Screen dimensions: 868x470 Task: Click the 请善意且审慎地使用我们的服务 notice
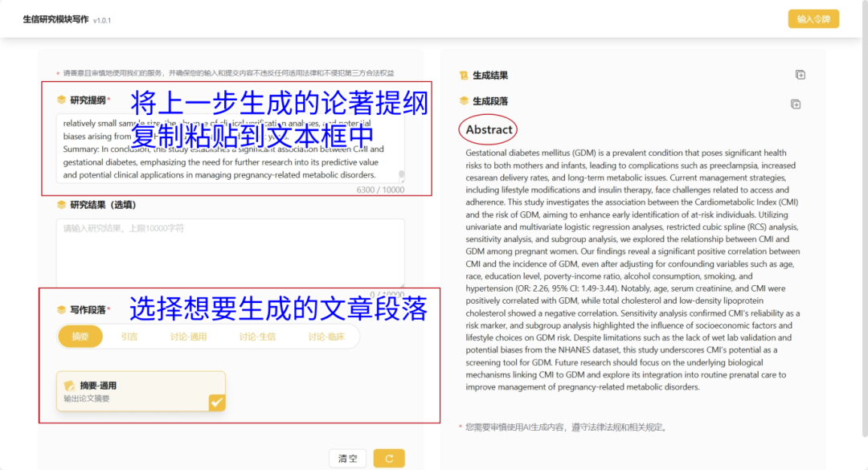coord(228,73)
